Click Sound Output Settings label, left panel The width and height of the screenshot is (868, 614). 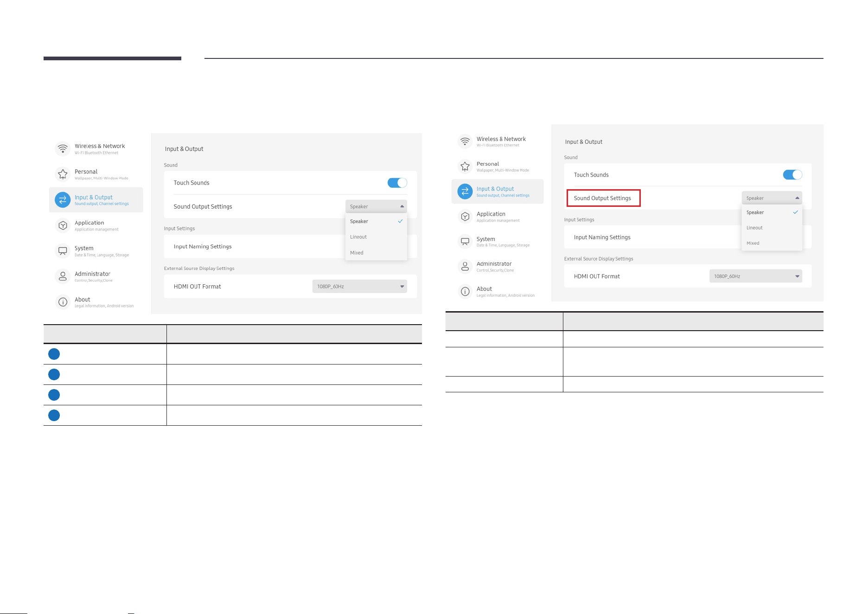203,206
